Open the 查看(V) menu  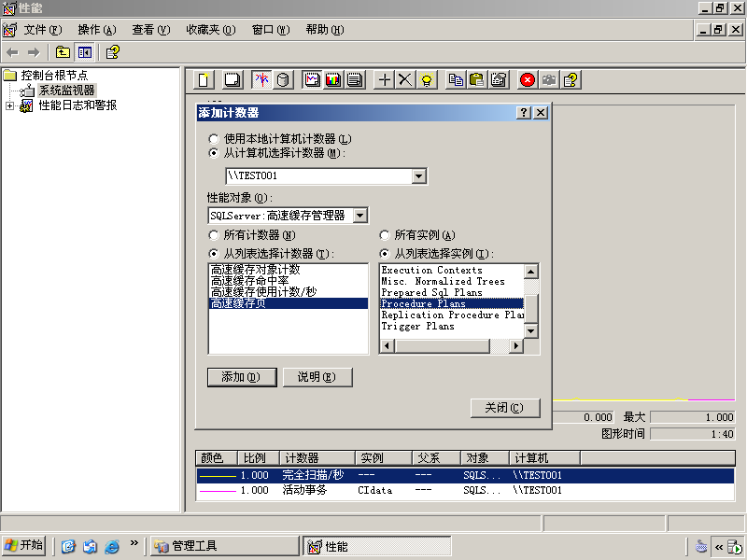[x=151, y=30]
